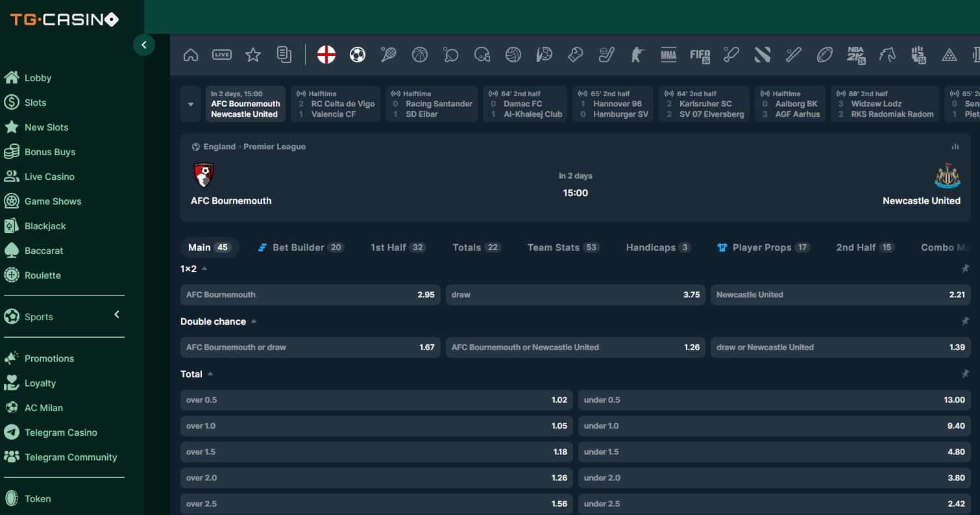Select the ice hockey stick icon
This screenshot has height=515, width=980.
point(606,55)
